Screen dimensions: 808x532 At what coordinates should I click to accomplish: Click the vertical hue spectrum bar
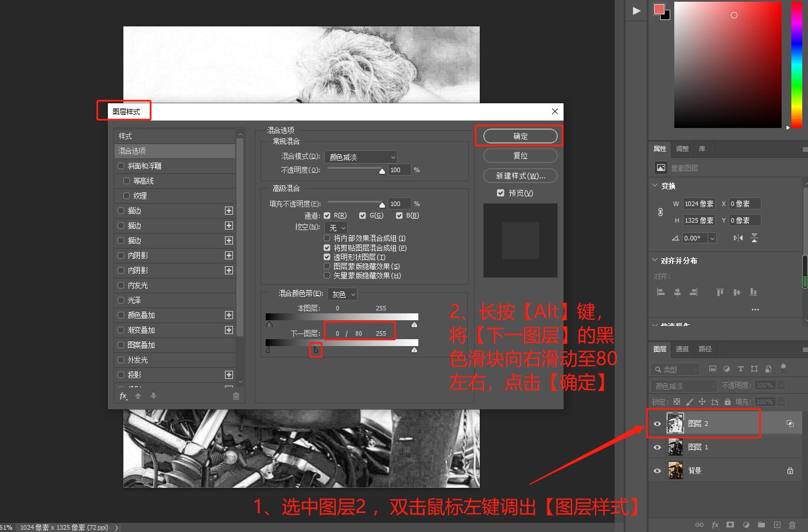pos(797,65)
